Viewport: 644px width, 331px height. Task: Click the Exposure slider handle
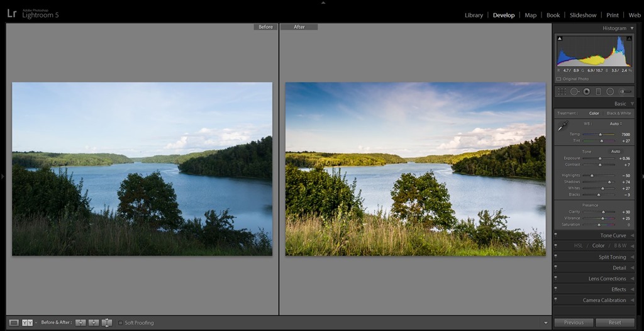(x=600, y=159)
